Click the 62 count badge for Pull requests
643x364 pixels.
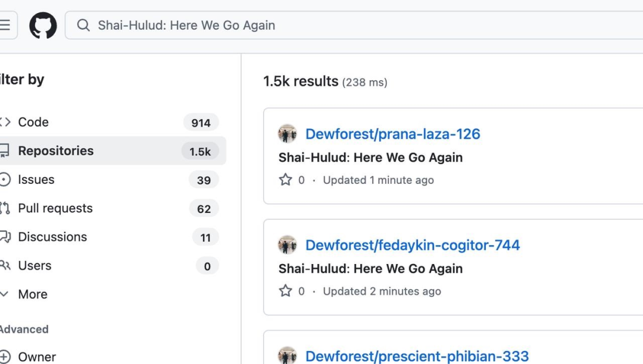coord(204,208)
